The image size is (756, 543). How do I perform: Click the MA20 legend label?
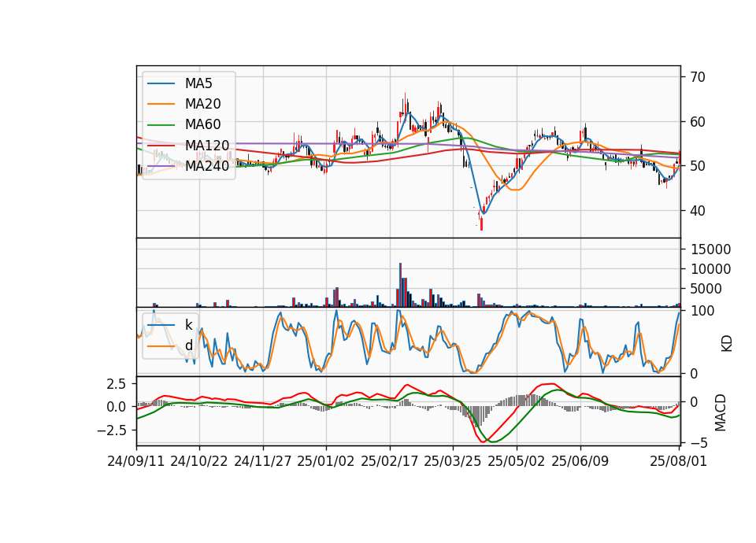click(202, 104)
